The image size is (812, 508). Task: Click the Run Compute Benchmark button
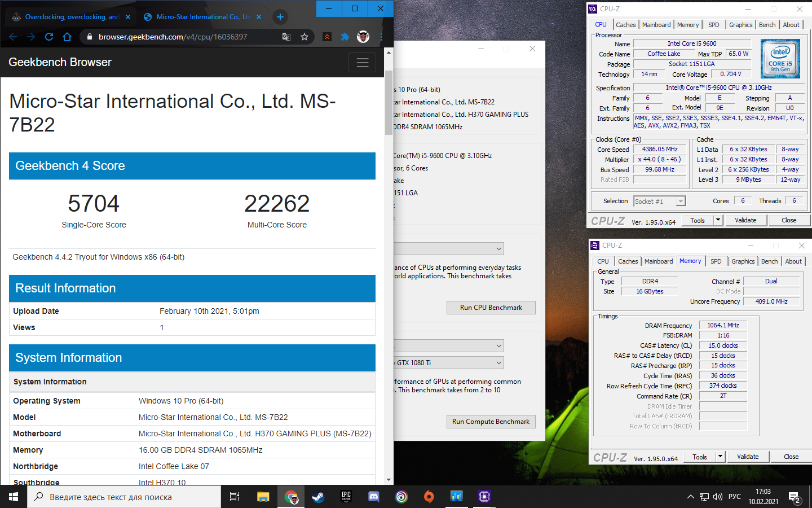pos(491,422)
